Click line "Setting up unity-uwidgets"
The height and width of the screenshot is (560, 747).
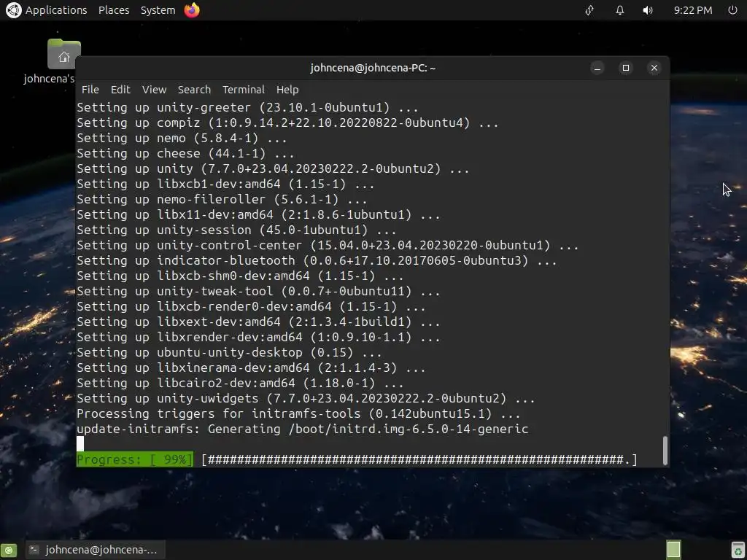click(x=306, y=398)
